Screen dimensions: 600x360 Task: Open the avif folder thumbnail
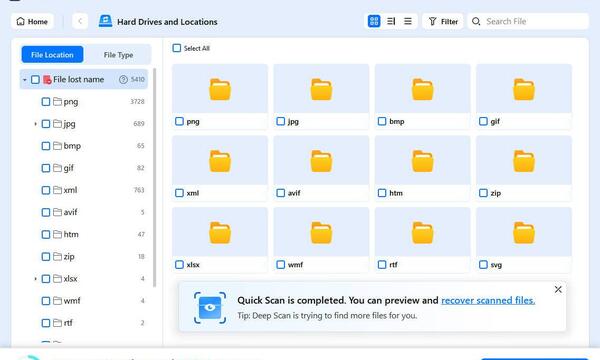(x=321, y=161)
